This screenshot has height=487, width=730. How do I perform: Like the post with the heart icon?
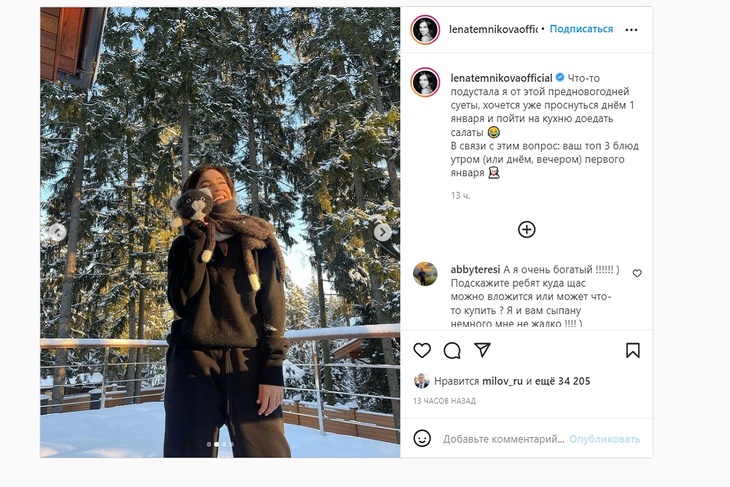tap(422, 350)
